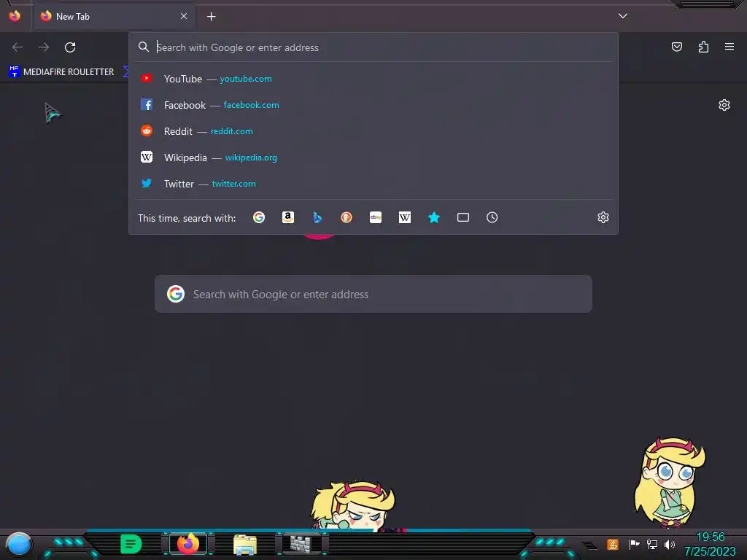
Task: Go back one page
Action: (x=18, y=47)
